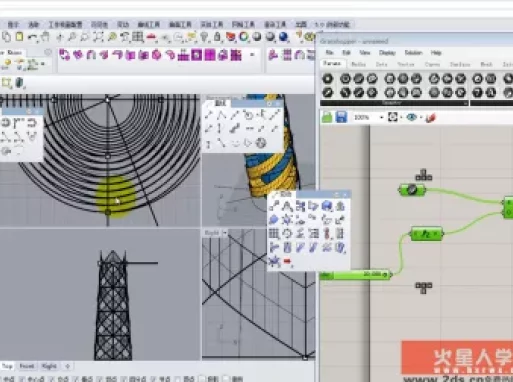Open the Grasshopper Display menu

coord(387,53)
